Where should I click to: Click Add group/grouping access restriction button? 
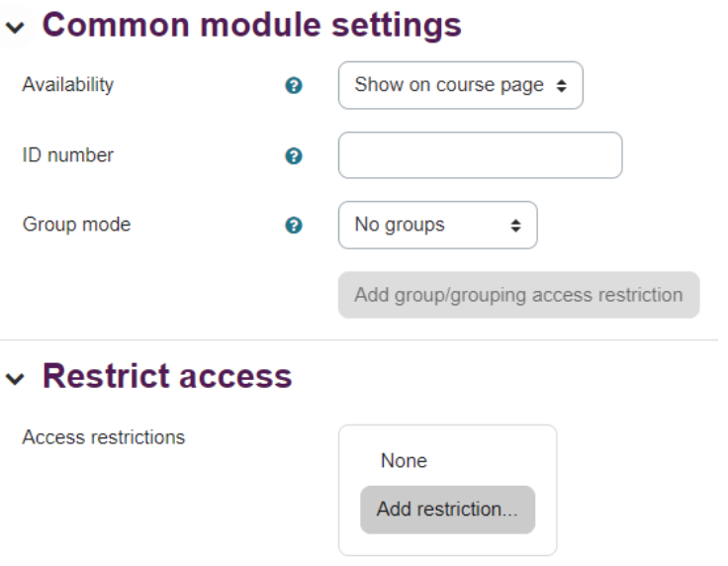518,295
